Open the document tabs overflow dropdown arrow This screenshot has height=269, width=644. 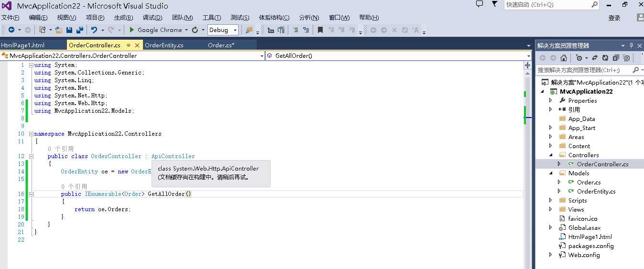pos(528,45)
